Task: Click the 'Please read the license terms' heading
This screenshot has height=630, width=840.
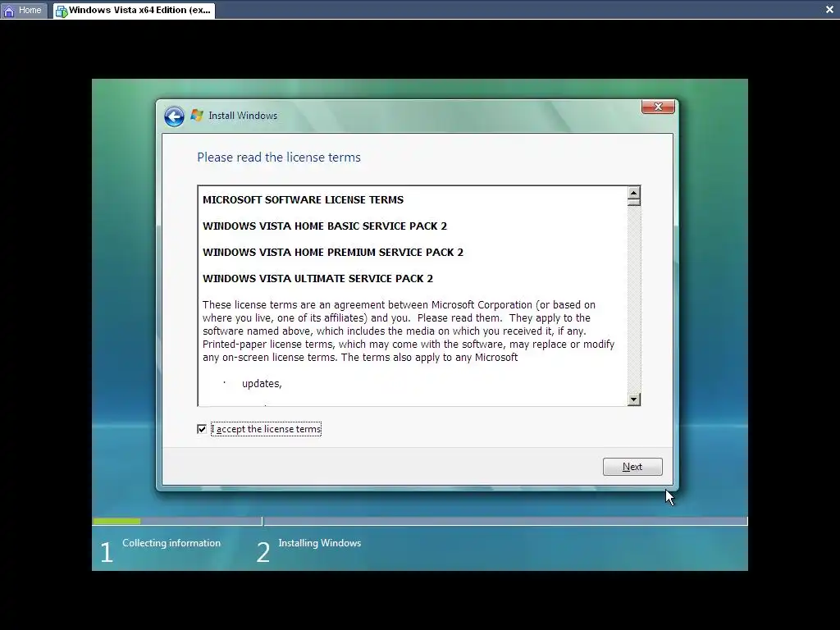Action: [x=279, y=157]
